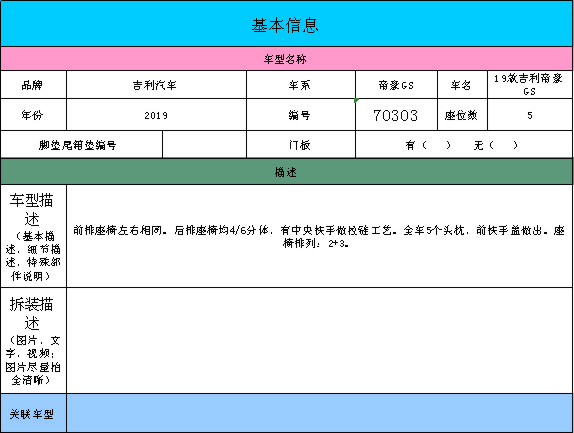Check the 有 option parentheses for 门板
574x433 pixels.
tap(436, 145)
